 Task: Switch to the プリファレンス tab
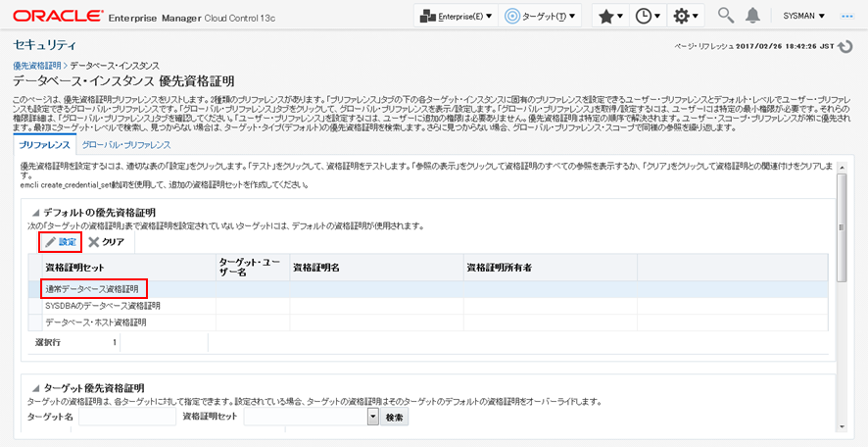(x=44, y=146)
